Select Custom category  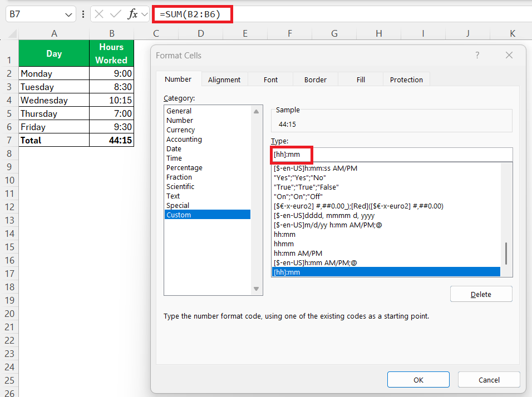pyautogui.click(x=208, y=215)
